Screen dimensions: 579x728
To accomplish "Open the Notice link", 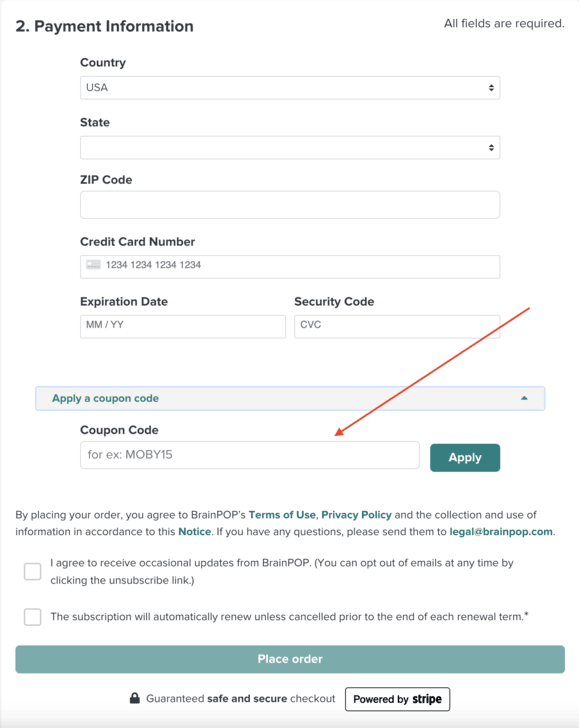I will 195,532.
